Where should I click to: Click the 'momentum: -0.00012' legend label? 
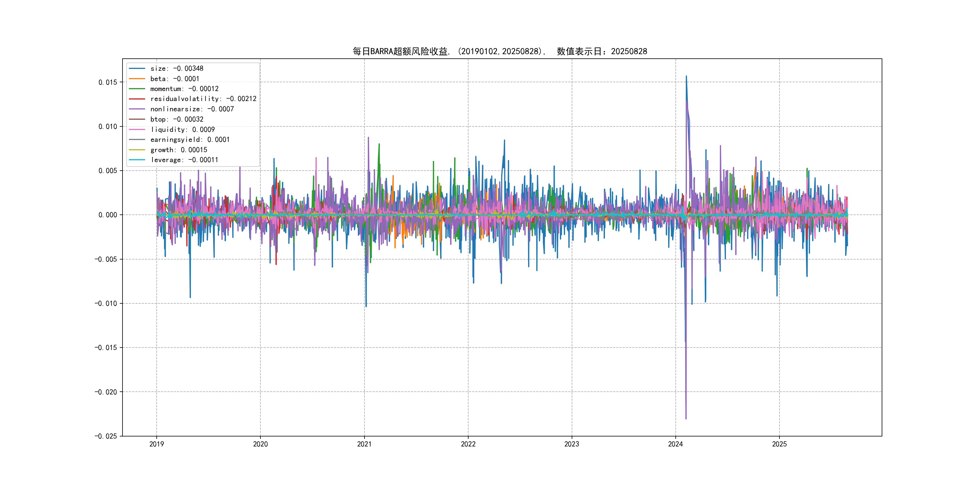[185, 89]
